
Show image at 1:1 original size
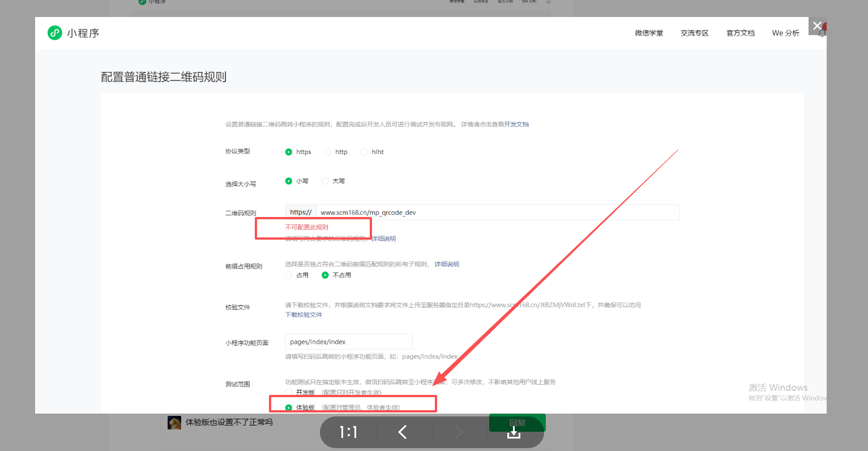348,432
